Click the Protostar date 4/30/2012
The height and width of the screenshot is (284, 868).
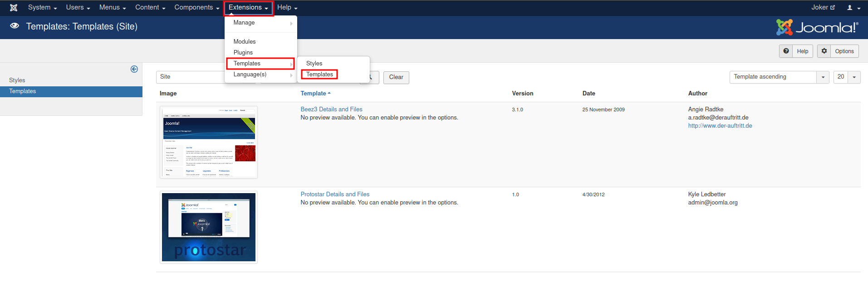pyautogui.click(x=593, y=195)
